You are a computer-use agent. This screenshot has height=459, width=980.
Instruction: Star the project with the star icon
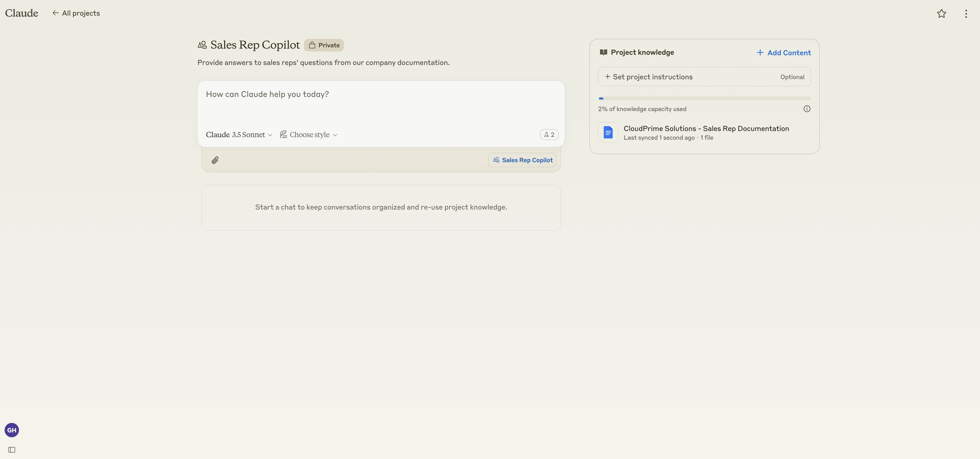click(x=941, y=14)
